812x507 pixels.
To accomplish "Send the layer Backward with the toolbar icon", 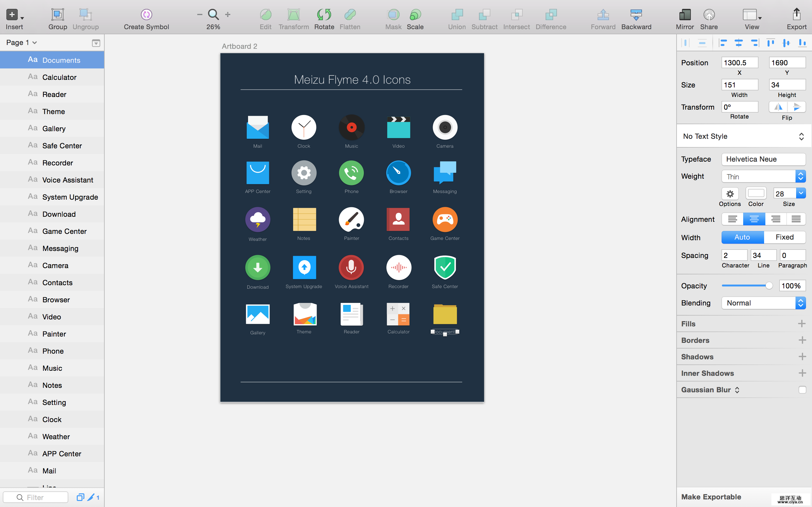I will (x=636, y=15).
